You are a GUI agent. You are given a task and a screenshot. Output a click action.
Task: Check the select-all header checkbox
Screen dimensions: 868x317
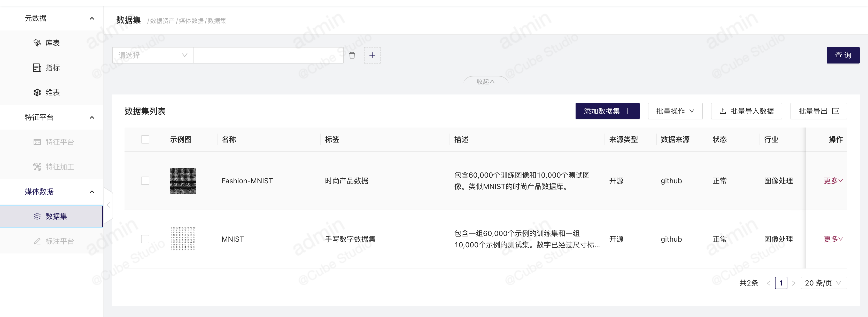click(x=145, y=139)
